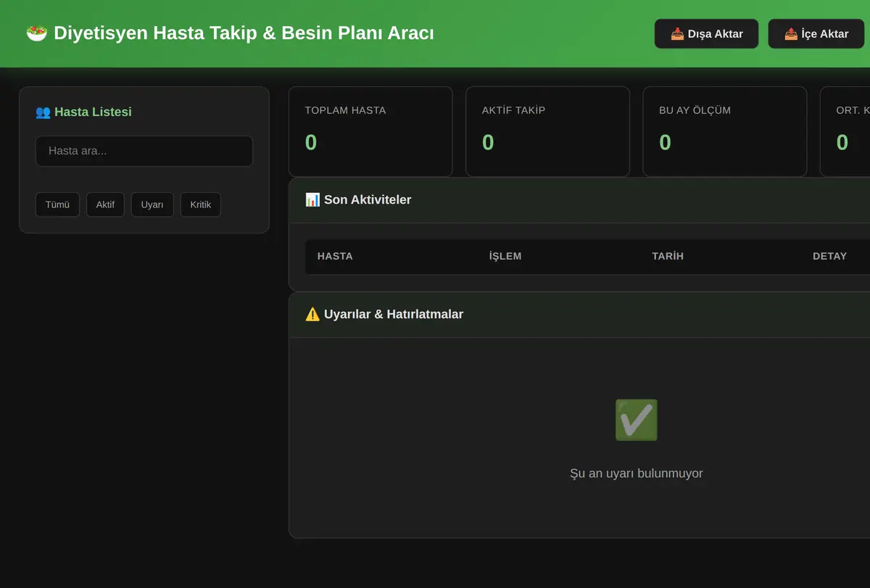870x588 pixels.
Task: Click the HASTA column header
Action: coord(335,256)
